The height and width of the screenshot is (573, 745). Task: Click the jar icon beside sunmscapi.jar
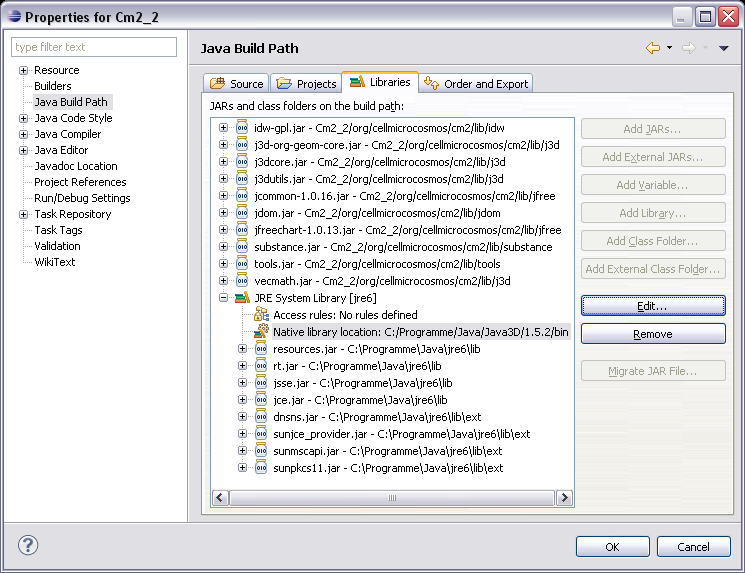point(261,450)
